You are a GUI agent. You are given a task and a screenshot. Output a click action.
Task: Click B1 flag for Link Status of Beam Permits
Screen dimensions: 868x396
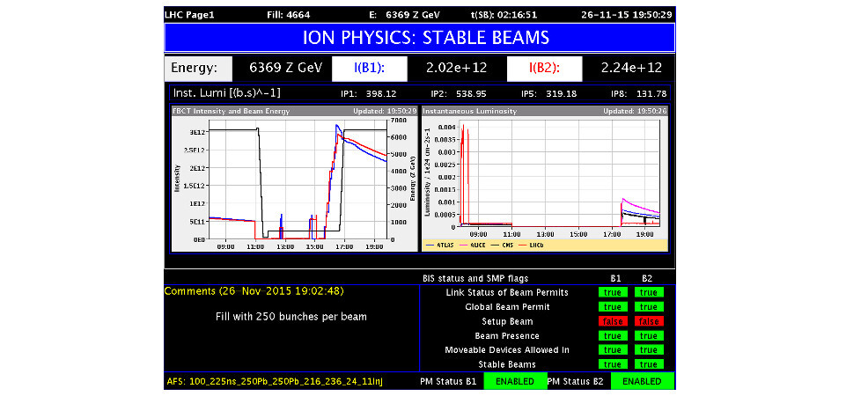[x=612, y=292]
